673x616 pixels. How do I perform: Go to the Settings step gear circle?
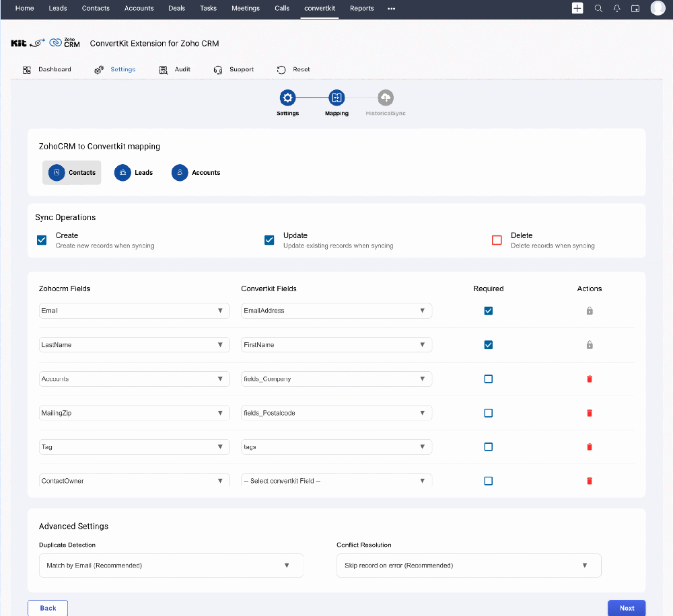[x=287, y=98]
